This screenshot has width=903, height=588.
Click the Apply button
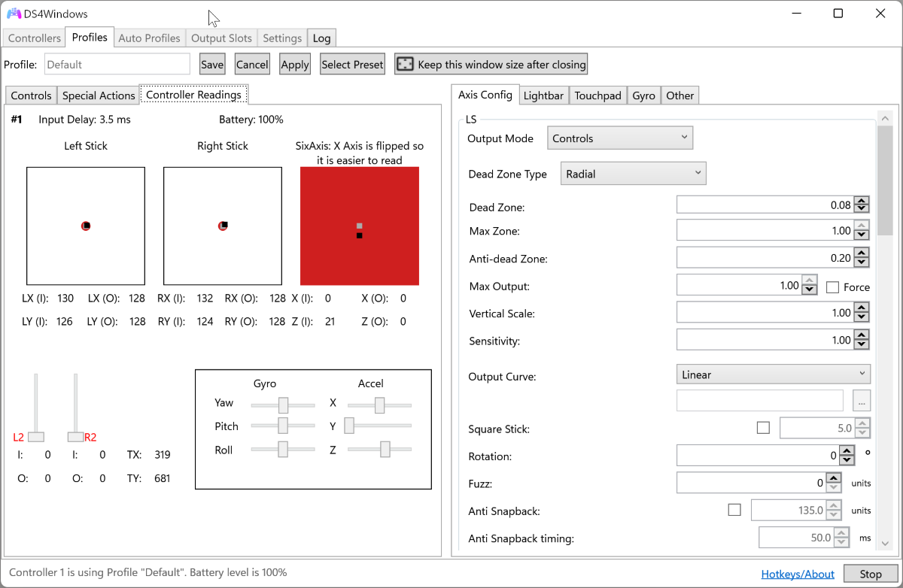point(295,64)
